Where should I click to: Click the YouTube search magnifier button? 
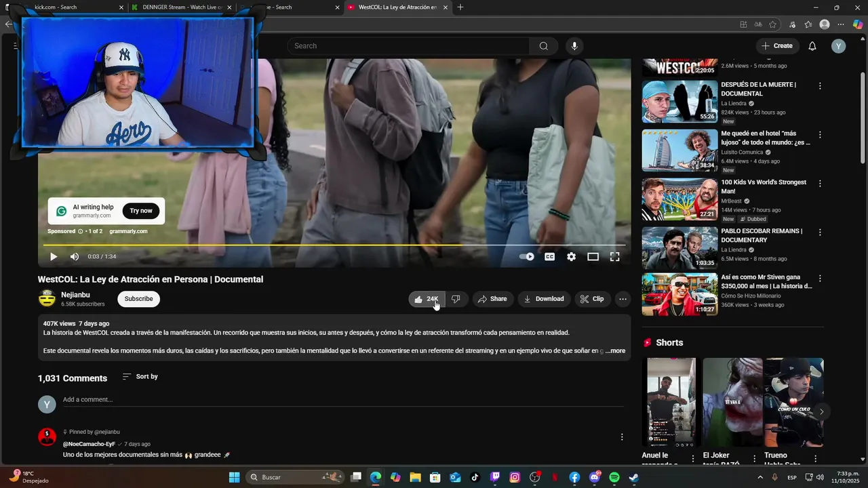544,46
